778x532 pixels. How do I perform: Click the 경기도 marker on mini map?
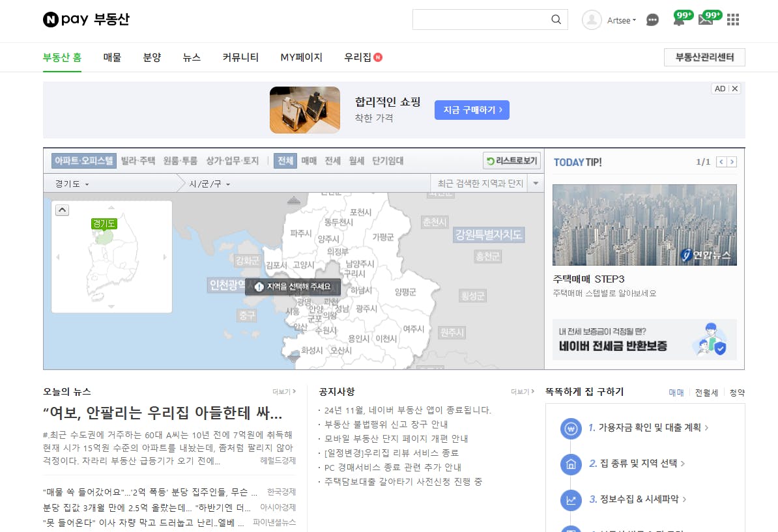[104, 223]
